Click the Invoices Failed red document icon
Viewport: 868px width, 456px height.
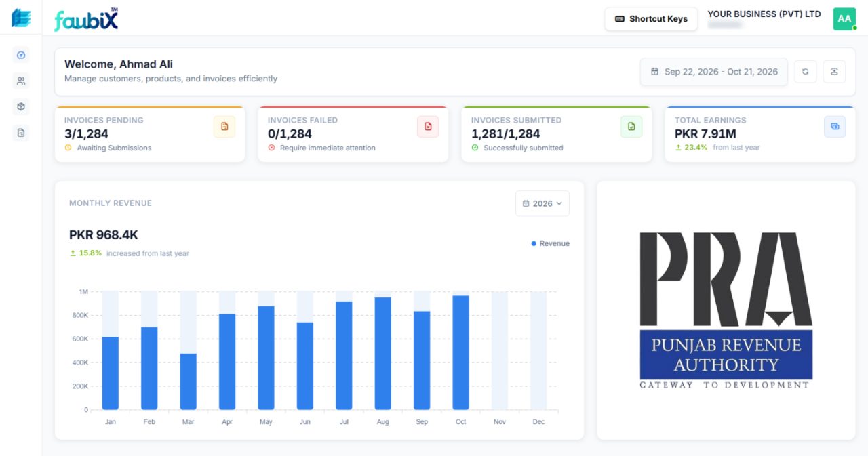pos(428,127)
